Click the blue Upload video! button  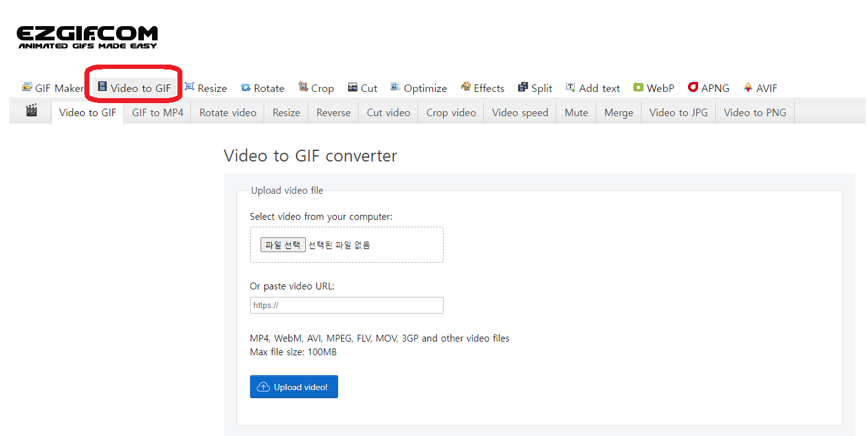point(294,387)
